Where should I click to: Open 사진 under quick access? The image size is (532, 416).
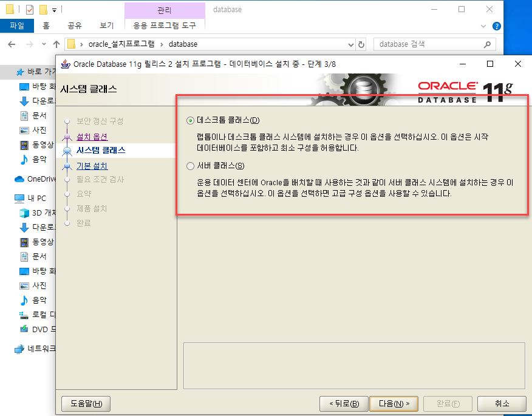33,130
